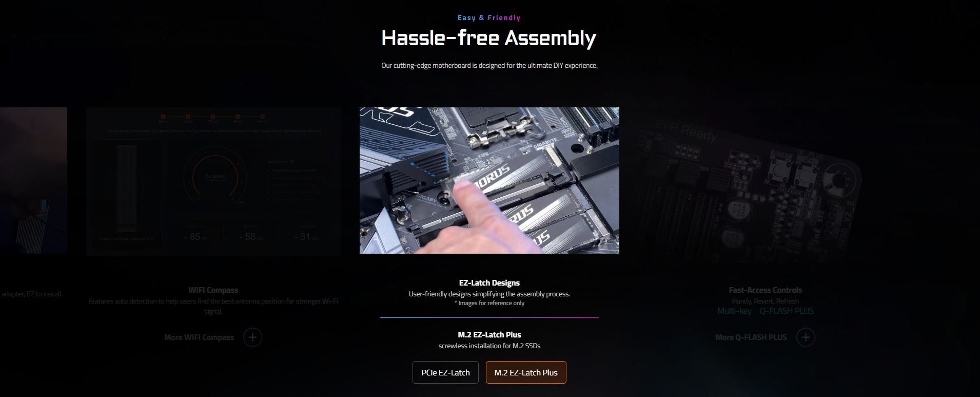980x397 pixels.
Task: Click the plus icon next to More WIFI Compass
Action: 252,337
